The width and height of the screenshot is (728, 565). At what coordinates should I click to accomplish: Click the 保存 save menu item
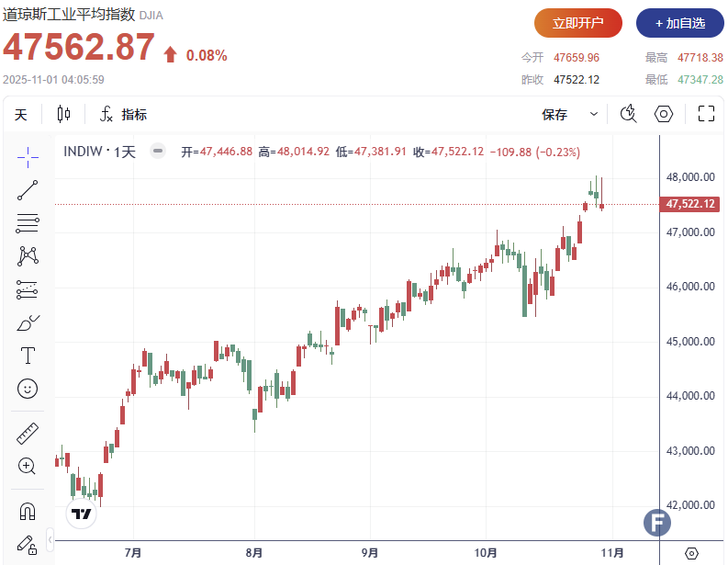[x=554, y=115]
